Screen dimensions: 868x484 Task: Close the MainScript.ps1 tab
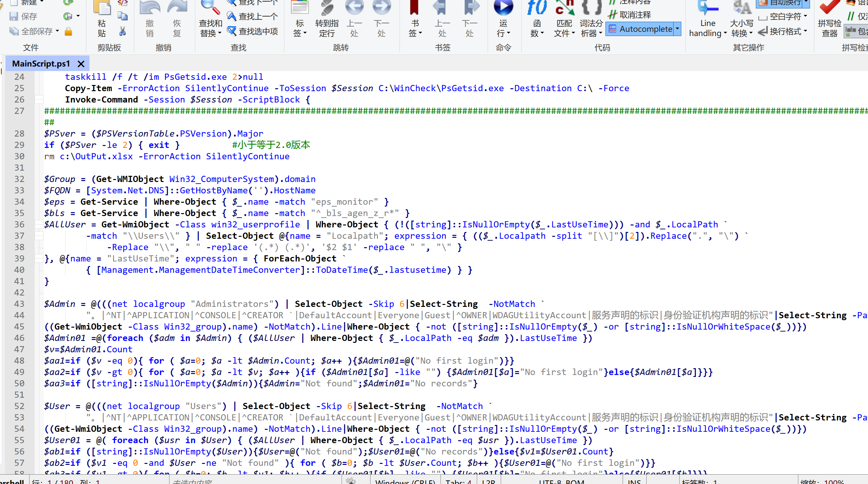81,64
